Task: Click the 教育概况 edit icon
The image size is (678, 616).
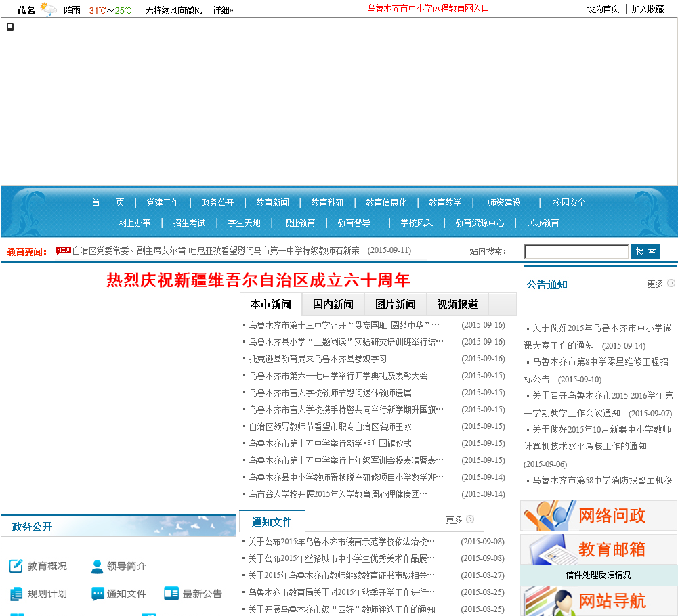Action: click(x=16, y=566)
